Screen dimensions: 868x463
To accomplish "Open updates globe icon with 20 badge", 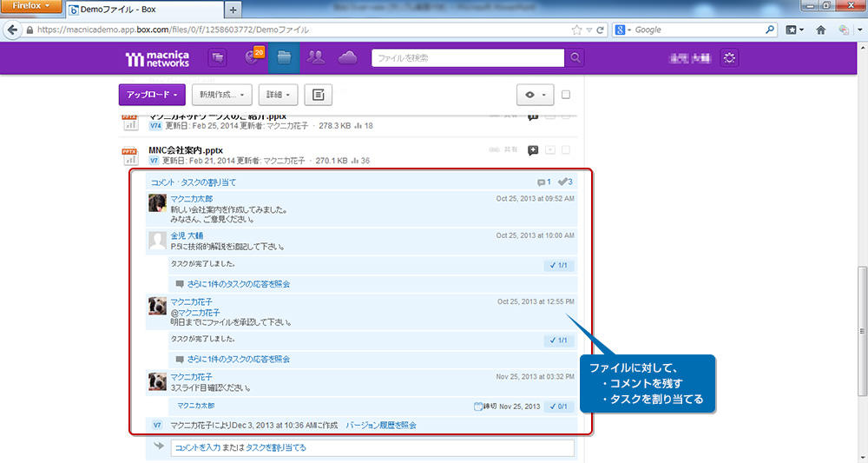I will pos(253,57).
